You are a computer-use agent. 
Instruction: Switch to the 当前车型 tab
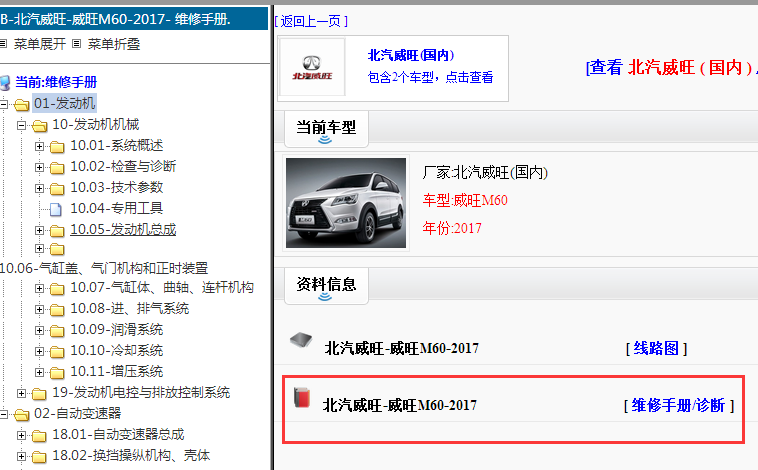pyautogui.click(x=326, y=129)
